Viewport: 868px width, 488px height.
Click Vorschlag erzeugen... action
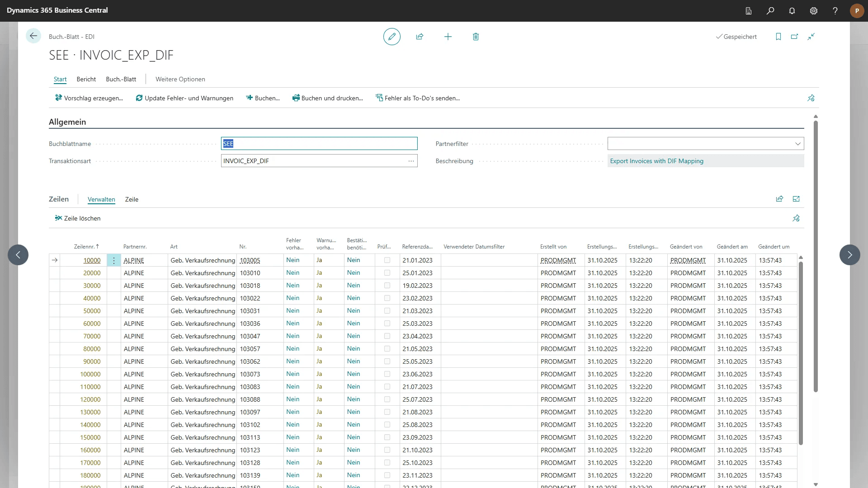[x=89, y=98]
